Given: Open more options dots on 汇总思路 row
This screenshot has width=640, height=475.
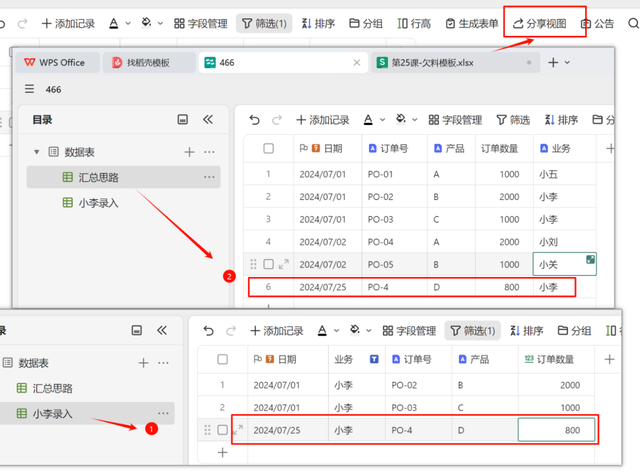Looking at the screenshot, I should (209, 177).
